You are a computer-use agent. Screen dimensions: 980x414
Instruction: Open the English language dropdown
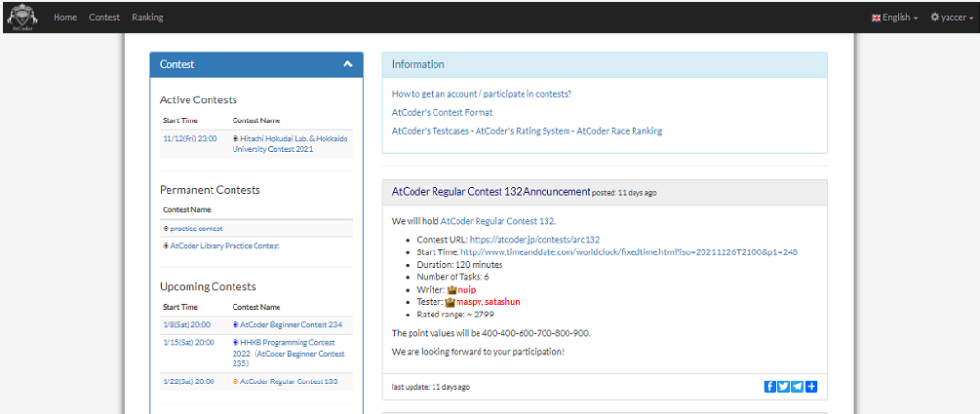(x=895, y=17)
